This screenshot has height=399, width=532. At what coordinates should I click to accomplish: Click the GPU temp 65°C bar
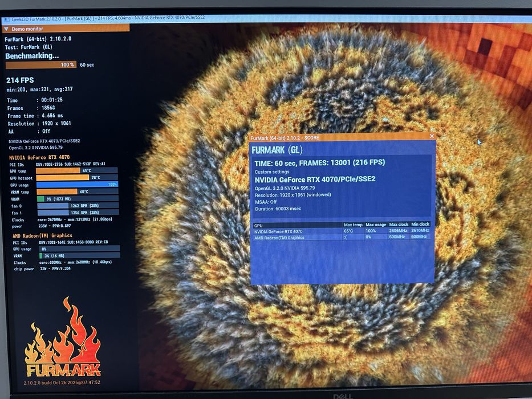coord(77,170)
